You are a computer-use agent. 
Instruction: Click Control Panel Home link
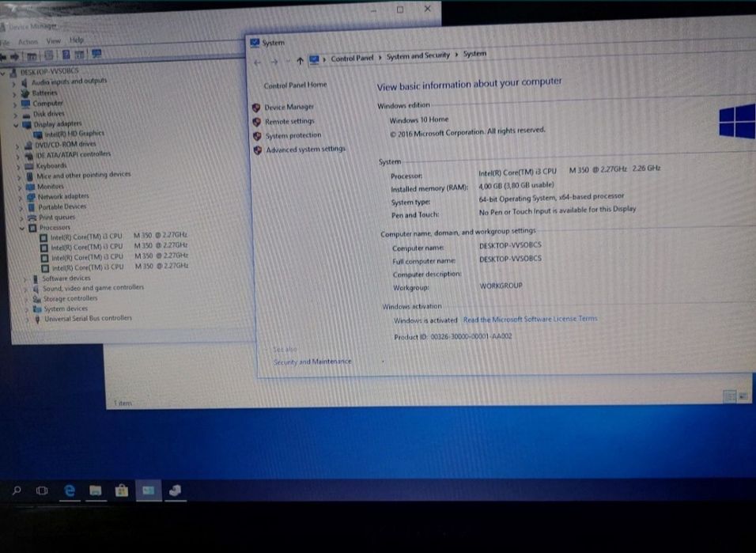pyautogui.click(x=295, y=85)
